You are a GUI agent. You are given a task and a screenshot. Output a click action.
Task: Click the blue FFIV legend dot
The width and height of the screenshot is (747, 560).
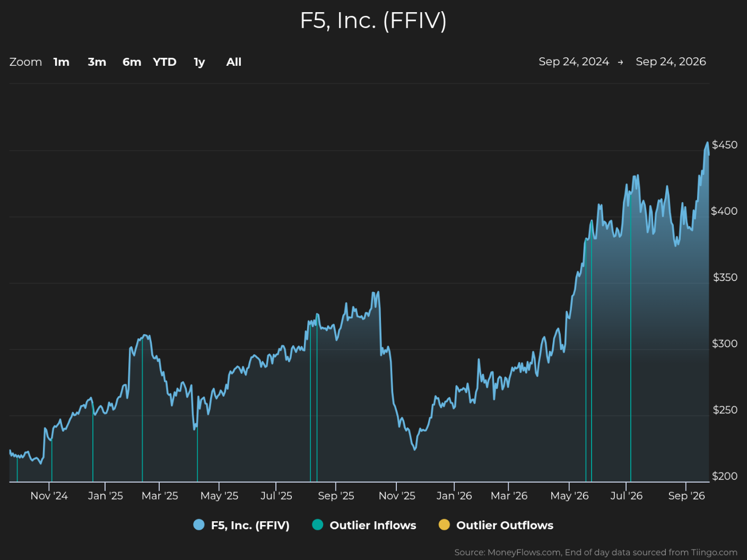click(x=199, y=525)
